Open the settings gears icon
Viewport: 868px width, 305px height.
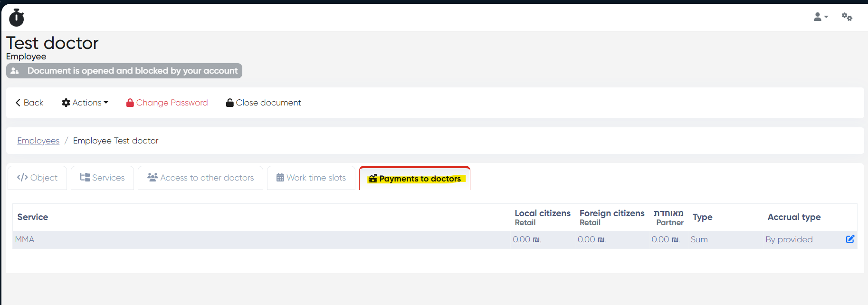[x=847, y=17]
